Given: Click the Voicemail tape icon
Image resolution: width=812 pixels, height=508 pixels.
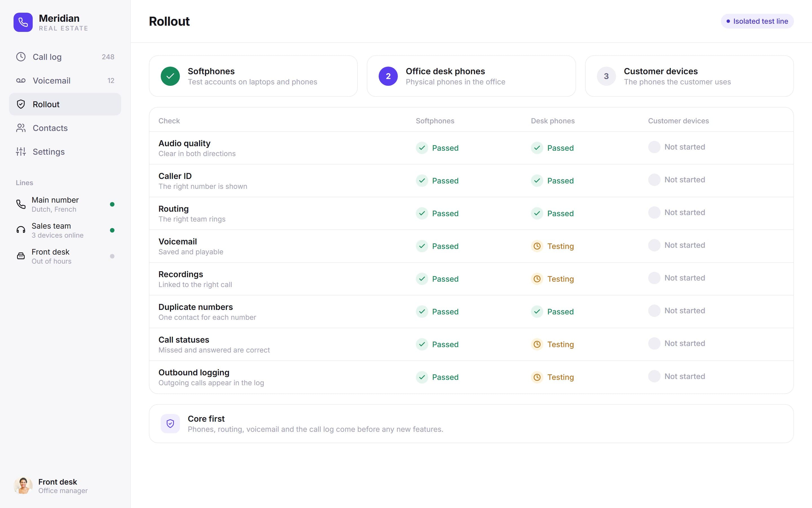Looking at the screenshot, I should [21, 81].
